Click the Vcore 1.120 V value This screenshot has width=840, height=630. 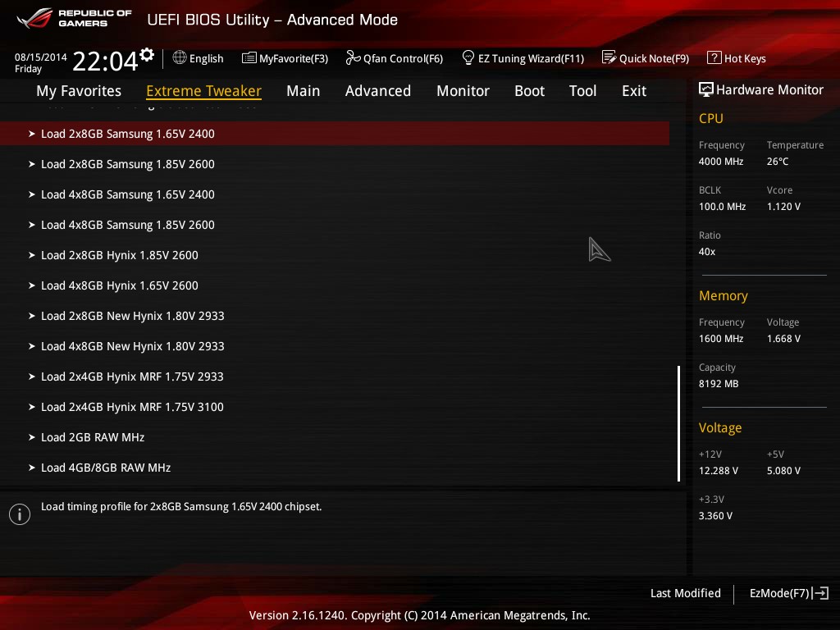pos(783,206)
